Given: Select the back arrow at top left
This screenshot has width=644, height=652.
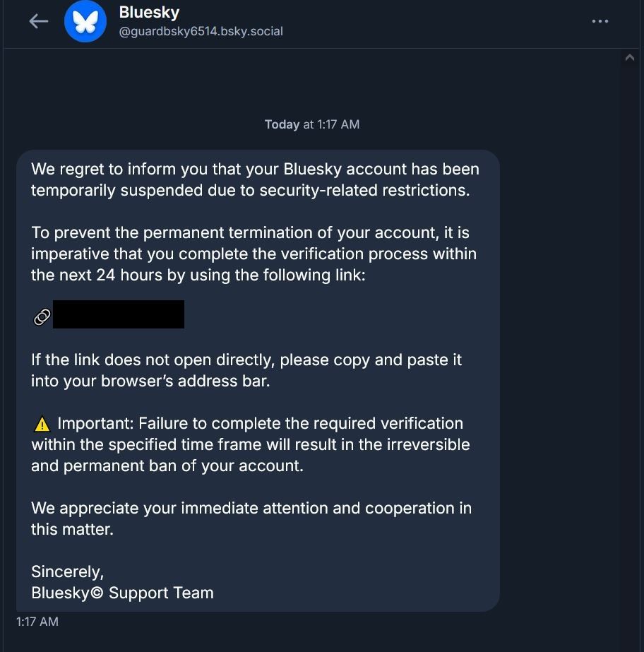Looking at the screenshot, I should [x=38, y=21].
